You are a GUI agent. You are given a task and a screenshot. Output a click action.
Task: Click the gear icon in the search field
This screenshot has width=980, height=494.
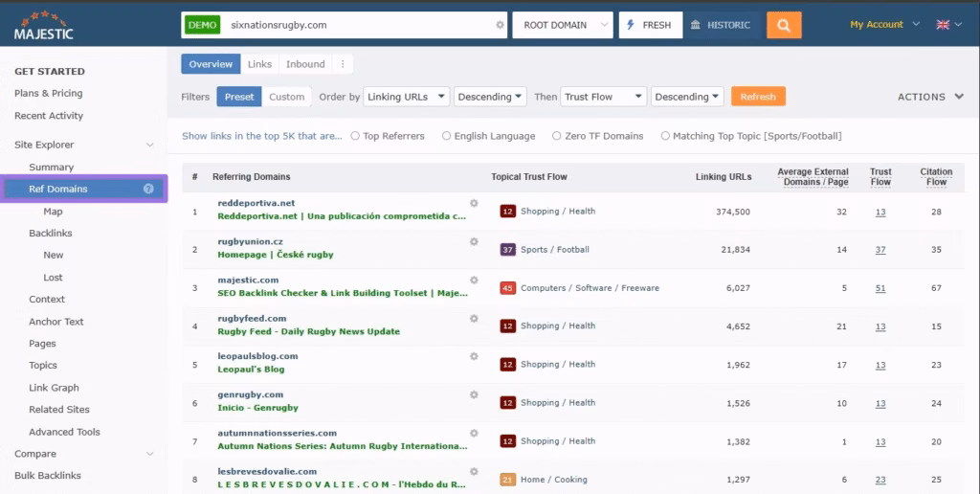click(x=500, y=25)
